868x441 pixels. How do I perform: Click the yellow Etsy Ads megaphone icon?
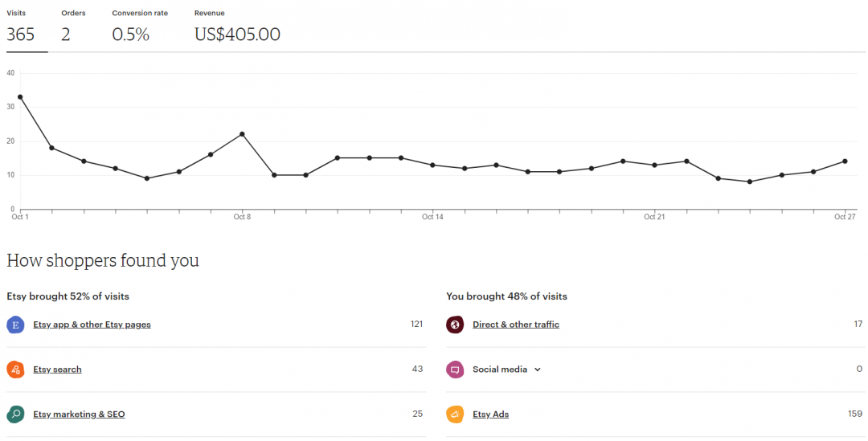pos(455,414)
